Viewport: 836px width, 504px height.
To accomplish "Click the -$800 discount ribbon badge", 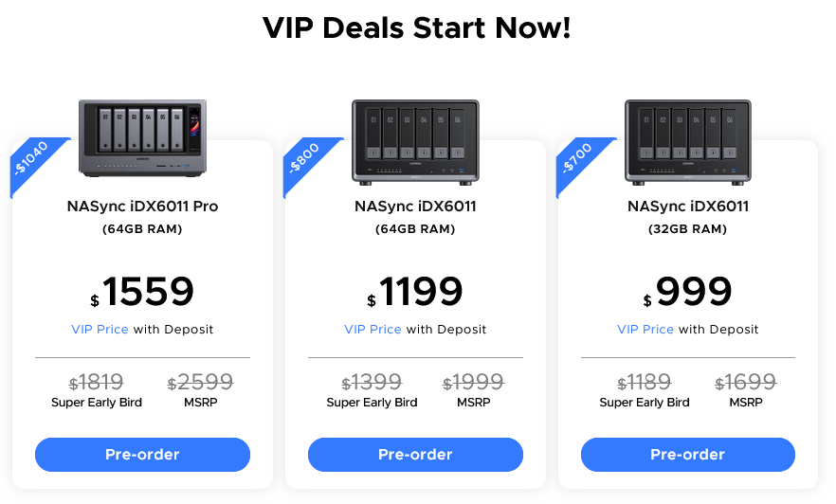I will (305, 159).
